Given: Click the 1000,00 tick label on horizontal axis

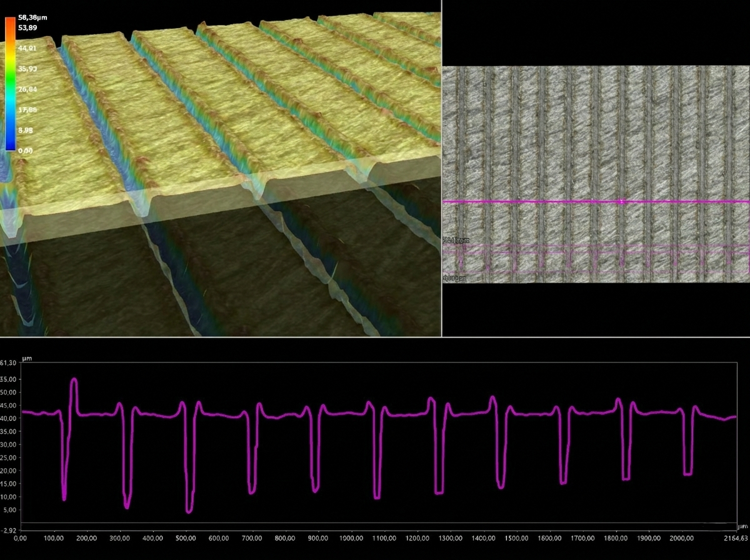Looking at the screenshot, I should click(x=351, y=537).
